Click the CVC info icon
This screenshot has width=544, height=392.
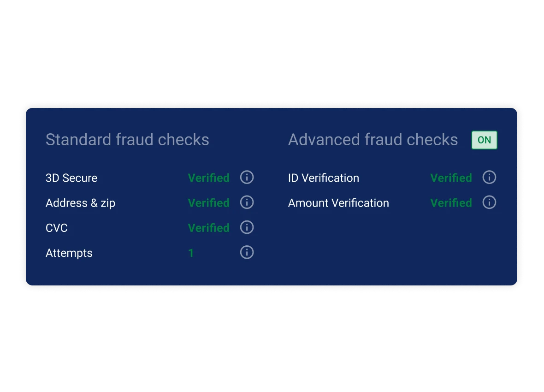(247, 227)
